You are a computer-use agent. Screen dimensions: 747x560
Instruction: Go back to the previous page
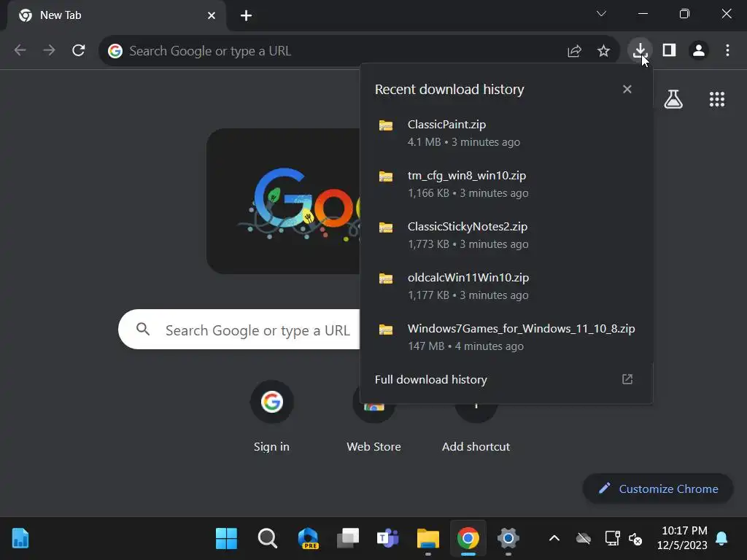(x=20, y=50)
